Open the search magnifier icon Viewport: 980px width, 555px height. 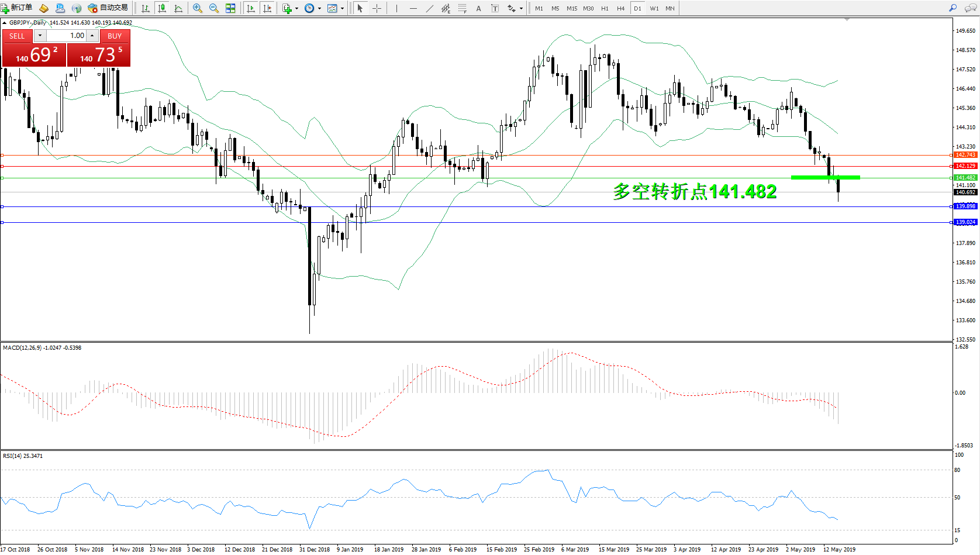click(953, 8)
